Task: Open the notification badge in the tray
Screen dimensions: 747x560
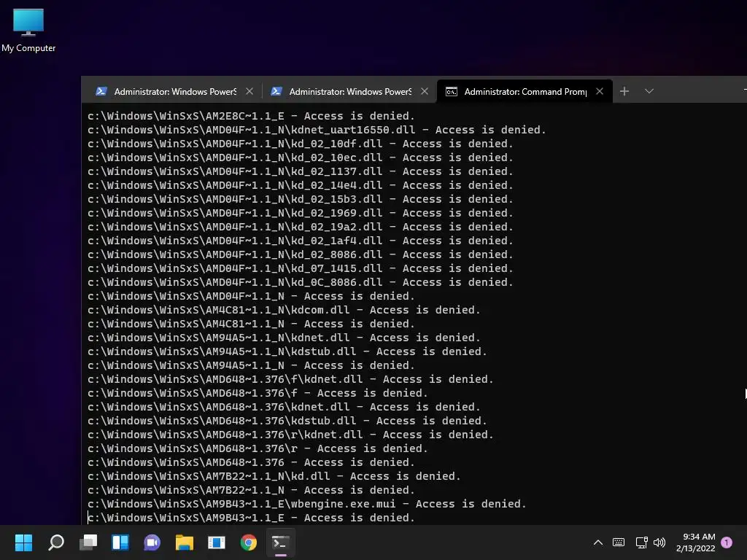Action: [727, 542]
